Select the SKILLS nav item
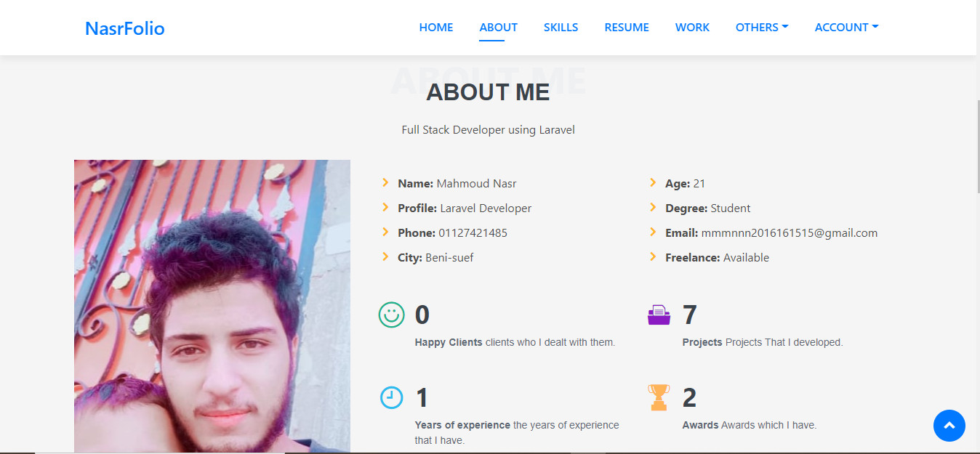The image size is (980, 454). coord(561,28)
